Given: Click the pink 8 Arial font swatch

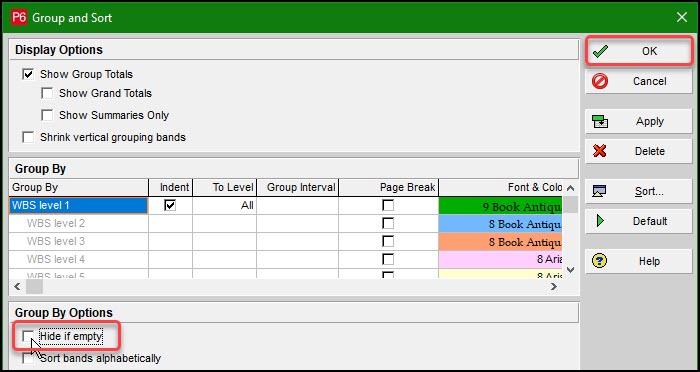Looking at the screenshot, I should [x=500, y=259].
